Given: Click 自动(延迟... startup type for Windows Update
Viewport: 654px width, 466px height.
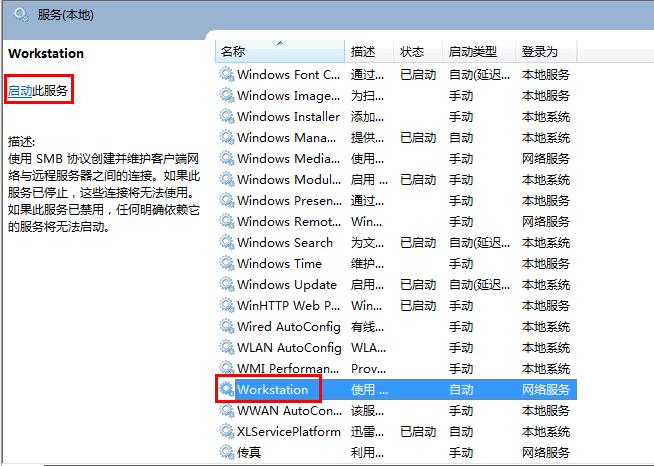Looking at the screenshot, I should [479, 285].
